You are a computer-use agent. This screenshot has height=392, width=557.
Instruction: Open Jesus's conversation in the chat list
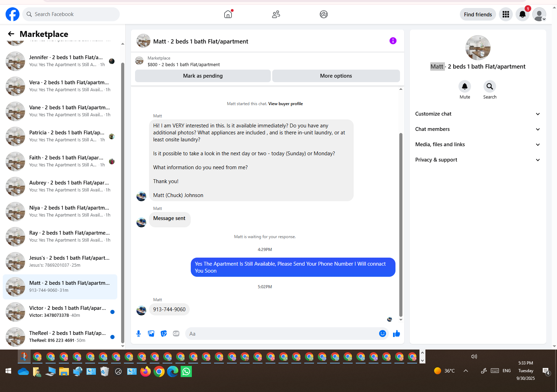(60, 262)
